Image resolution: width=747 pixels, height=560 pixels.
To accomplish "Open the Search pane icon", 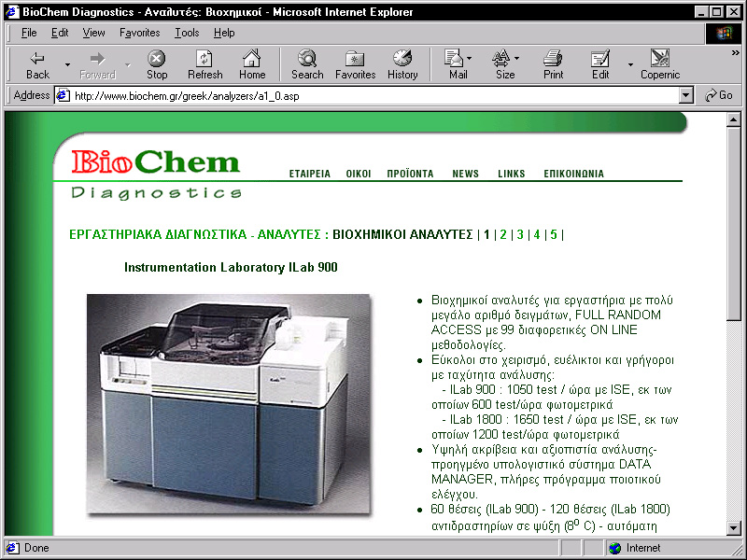I will pyautogui.click(x=307, y=65).
